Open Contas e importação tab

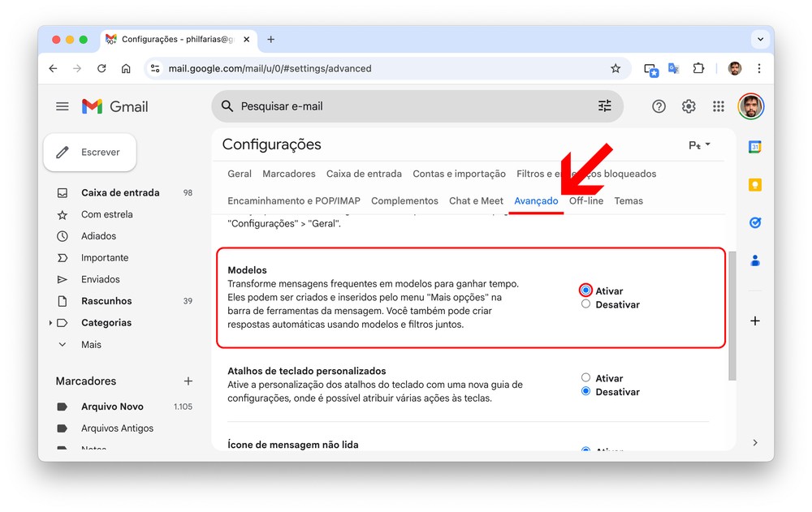tap(459, 174)
